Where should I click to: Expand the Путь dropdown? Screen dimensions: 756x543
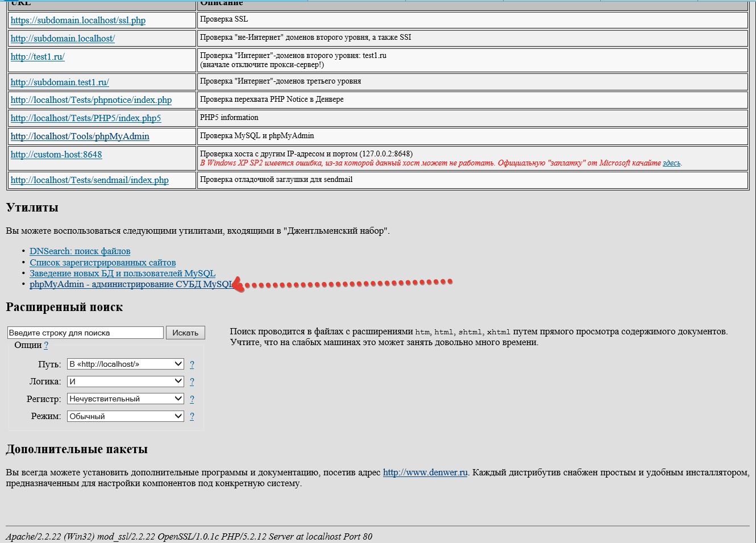(x=126, y=364)
